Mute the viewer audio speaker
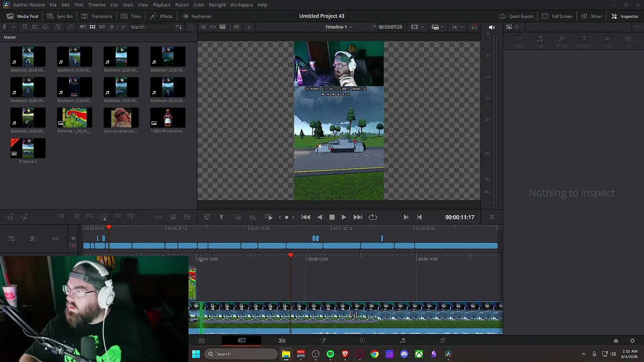The height and width of the screenshot is (362, 644). [x=492, y=27]
